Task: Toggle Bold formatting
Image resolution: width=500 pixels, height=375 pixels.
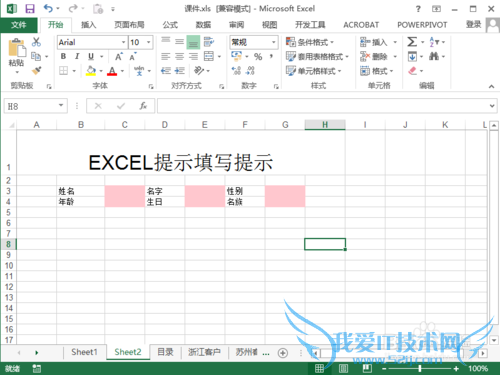Action: click(63, 56)
